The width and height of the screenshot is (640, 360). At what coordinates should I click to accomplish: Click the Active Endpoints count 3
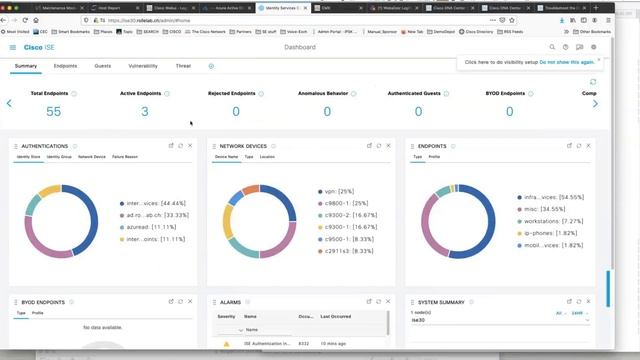coord(145,111)
